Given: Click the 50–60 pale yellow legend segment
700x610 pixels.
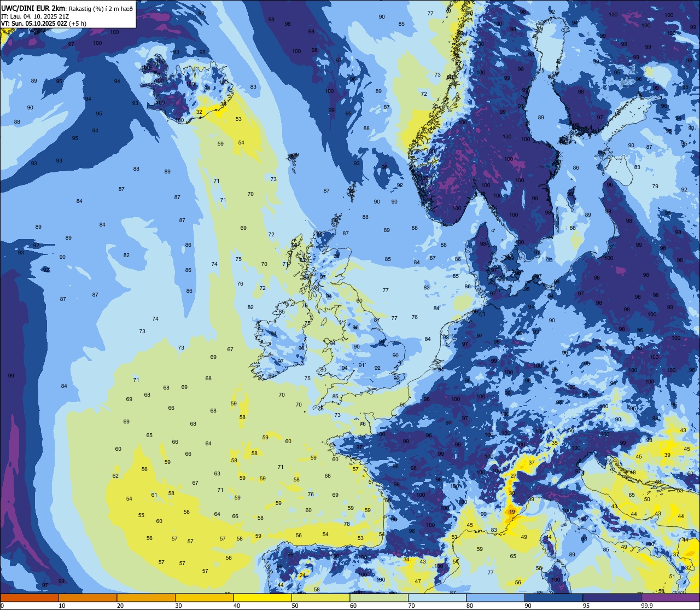Looking at the screenshot, I should click(x=320, y=597).
